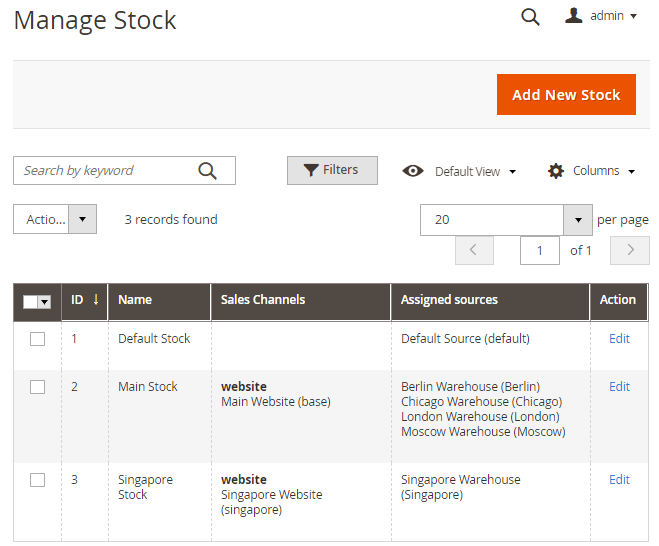Check the Default Stock row checkbox
Viewport: 659px width, 546px height.
point(37,339)
